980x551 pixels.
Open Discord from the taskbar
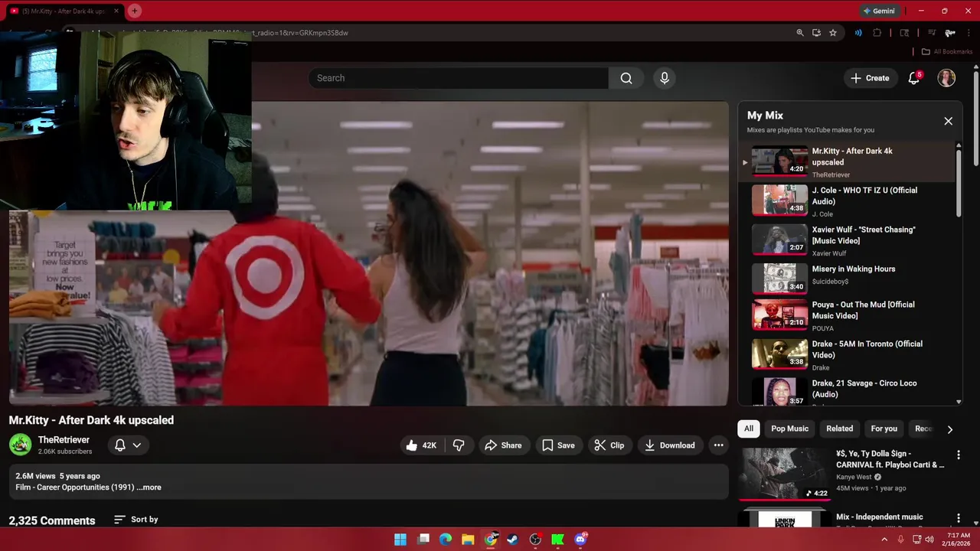(580, 540)
